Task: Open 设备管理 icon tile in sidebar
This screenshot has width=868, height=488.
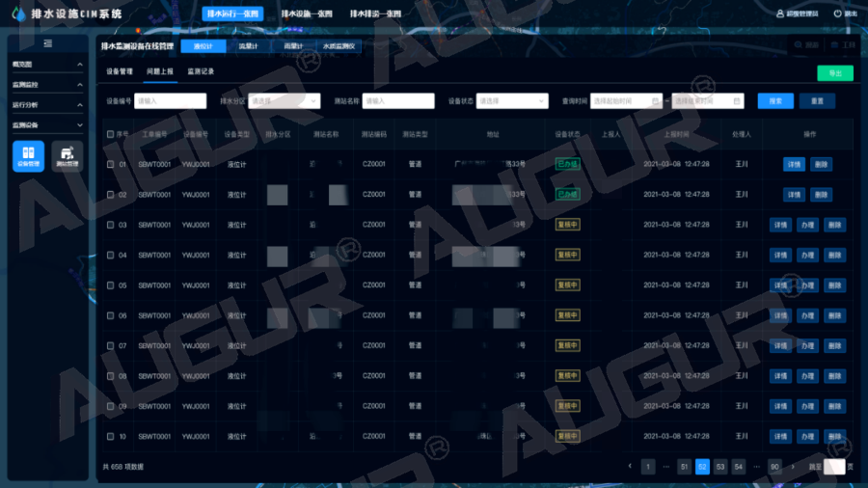Action: (28, 155)
